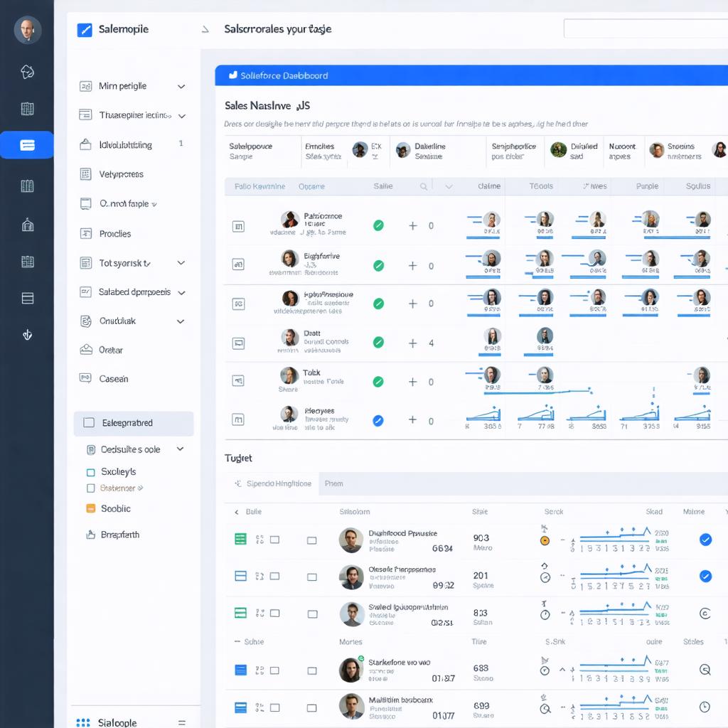Click the search field in the top bar

[x=646, y=28]
